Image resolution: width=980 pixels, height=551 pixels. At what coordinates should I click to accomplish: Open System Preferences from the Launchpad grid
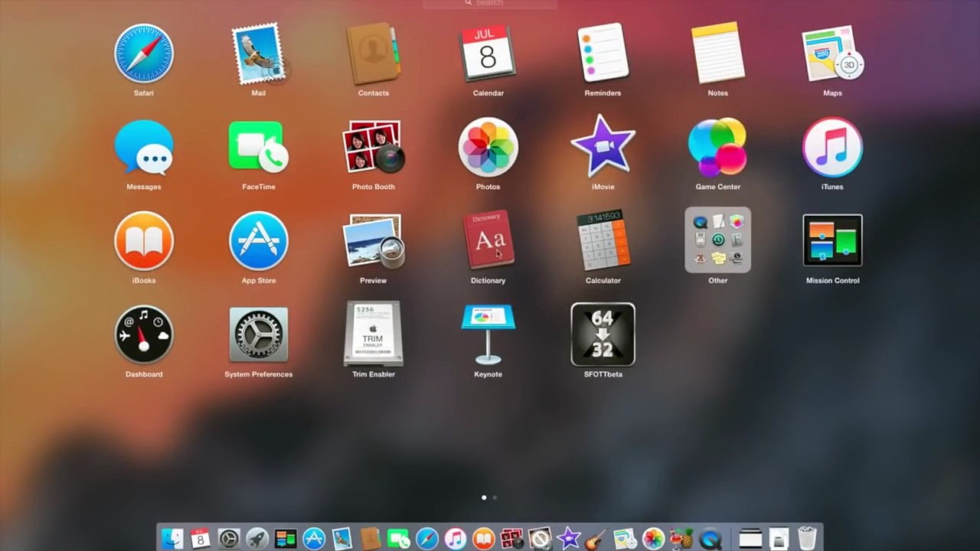click(259, 334)
